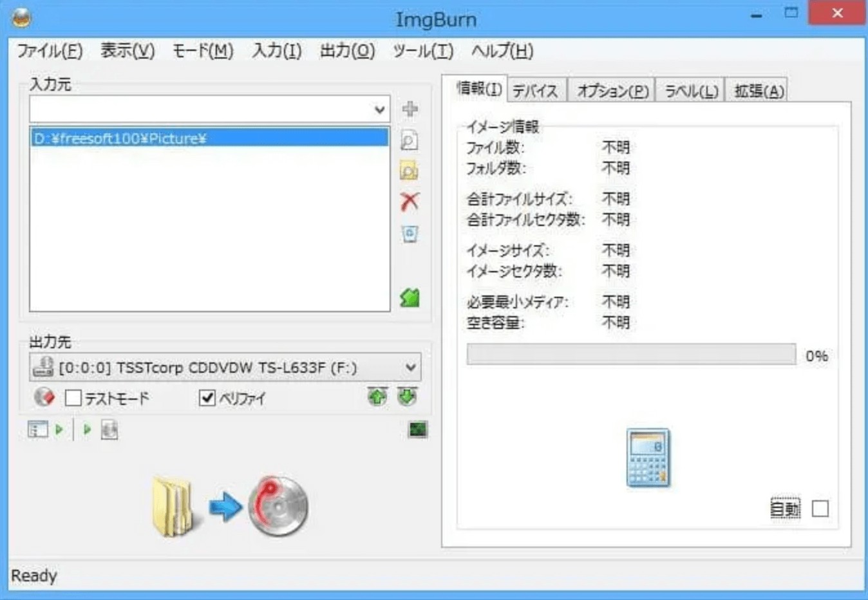The height and width of the screenshot is (600, 868).
Task: Start build with folder-to-disc button
Action: (x=231, y=507)
